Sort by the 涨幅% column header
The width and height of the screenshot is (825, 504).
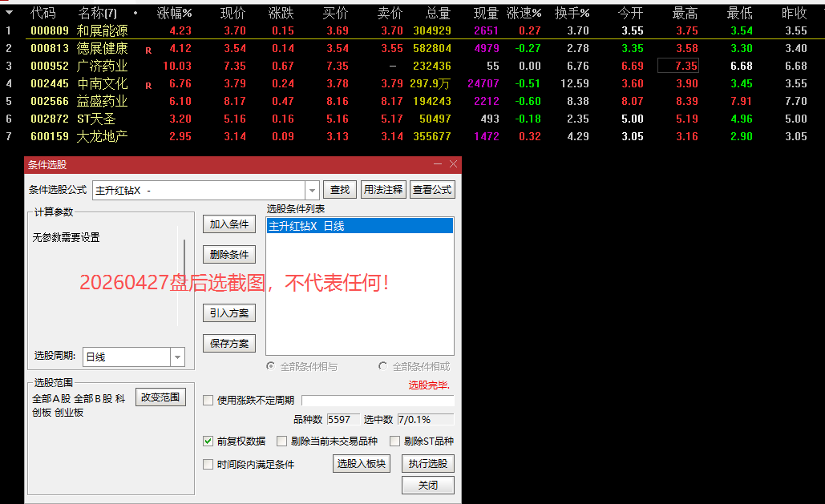[x=174, y=14]
